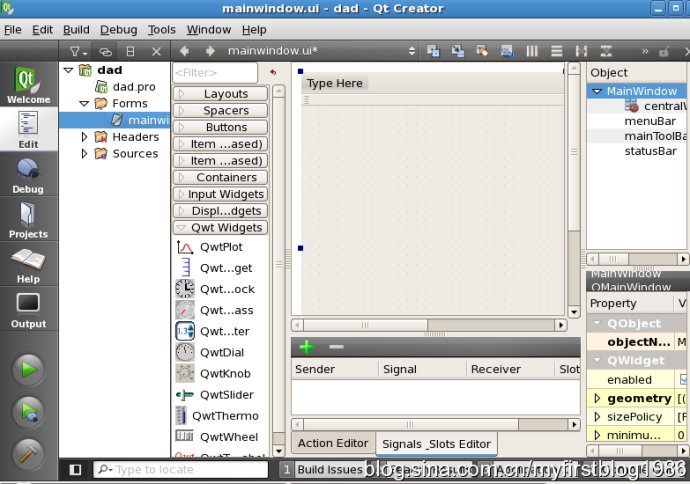Switch to Edit Tab Order mode icon

[x=507, y=51]
